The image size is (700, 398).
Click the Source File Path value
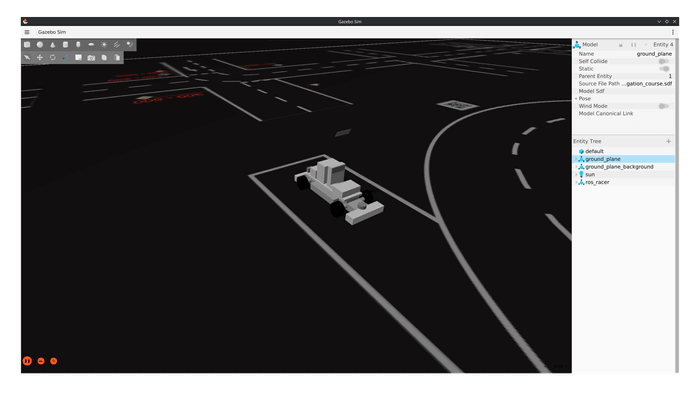647,84
